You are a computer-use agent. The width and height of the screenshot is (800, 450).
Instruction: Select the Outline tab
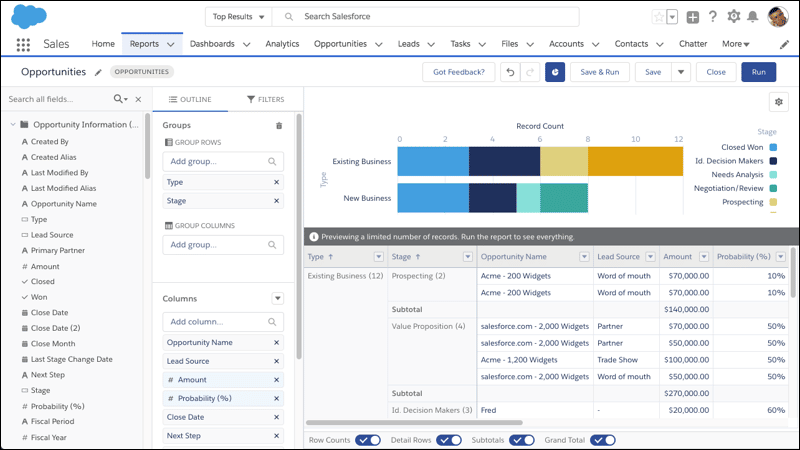(190, 99)
